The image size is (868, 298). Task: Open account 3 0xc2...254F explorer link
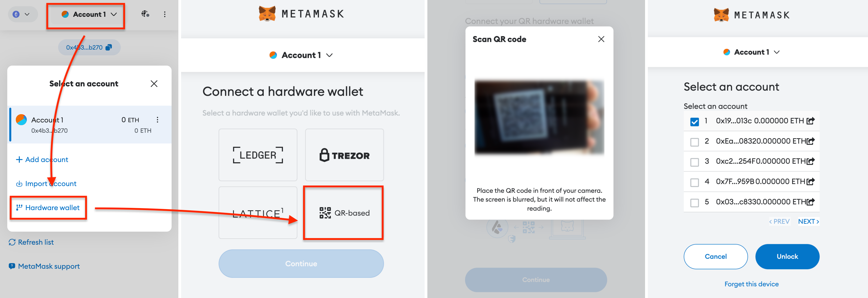[x=811, y=161]
